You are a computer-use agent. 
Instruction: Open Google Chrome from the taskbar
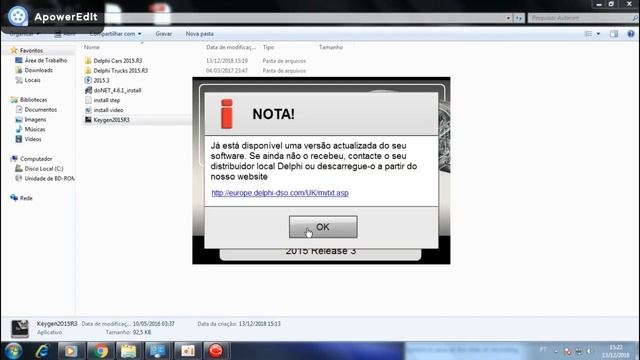(100, 351)
